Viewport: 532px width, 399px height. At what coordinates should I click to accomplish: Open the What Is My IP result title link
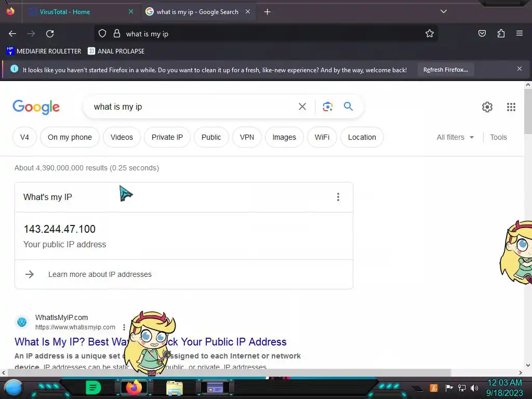click(x=150, y=342)
